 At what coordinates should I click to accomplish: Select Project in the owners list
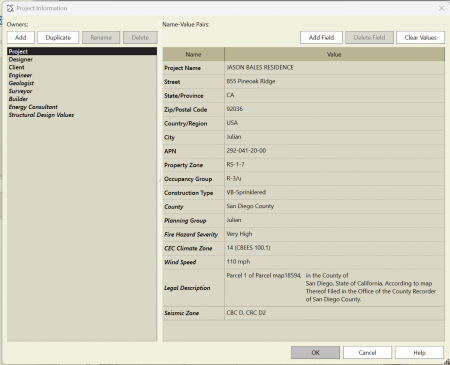82,51
